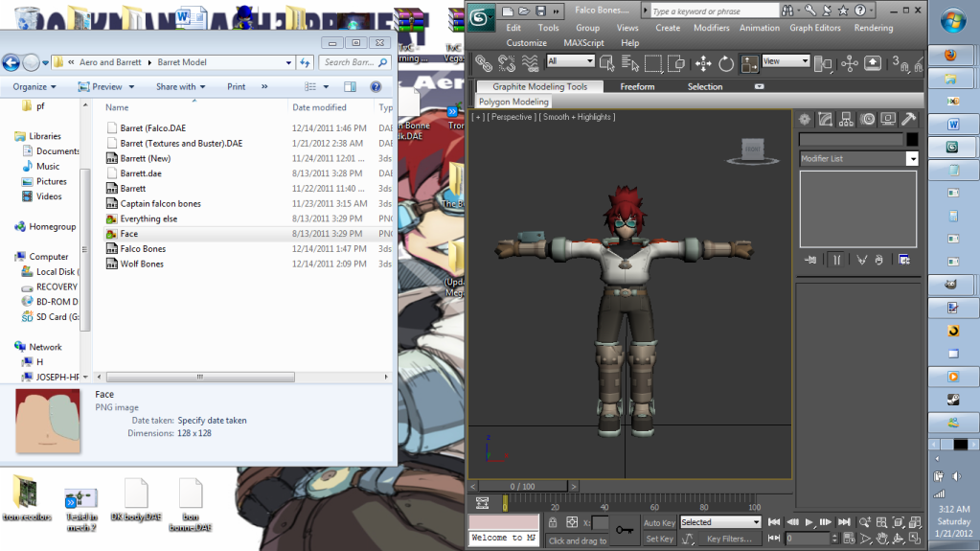
Task: Pick Rectangular Selection Region tool
Action: [x=653, y=63]
